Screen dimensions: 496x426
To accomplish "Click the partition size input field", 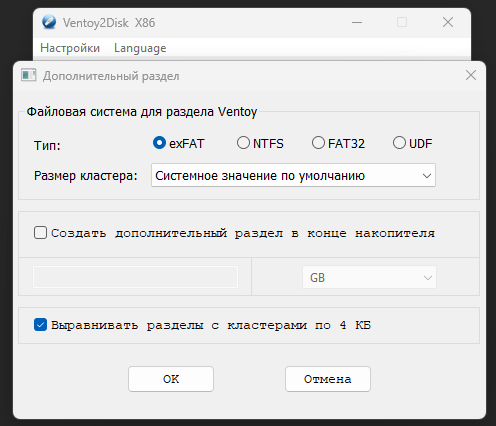I will click(135, 277).
